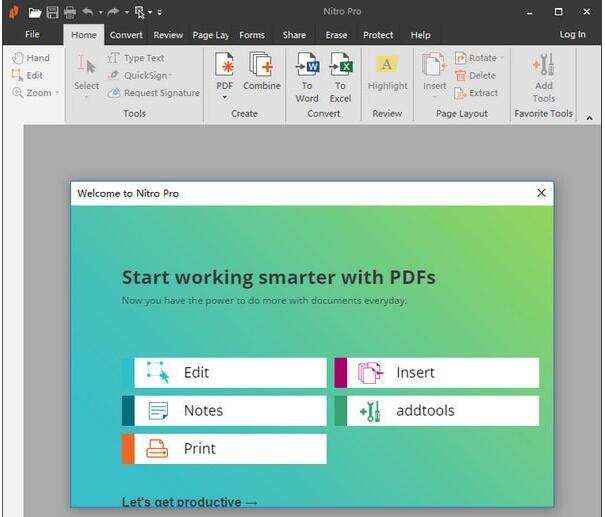605x517 pixels.
Task: Switch to the Share tab
Action: pyautogui.click(x=294, y=35)
